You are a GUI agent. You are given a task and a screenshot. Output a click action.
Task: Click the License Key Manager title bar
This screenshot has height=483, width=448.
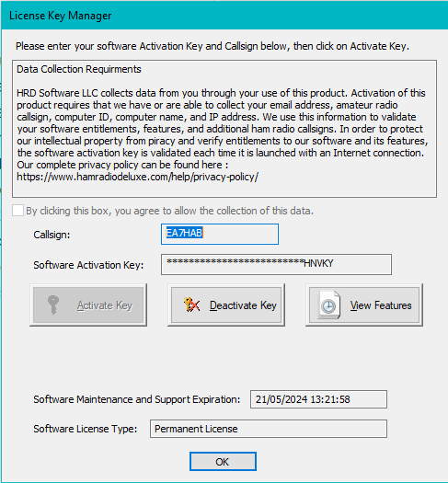coord(224,16)
